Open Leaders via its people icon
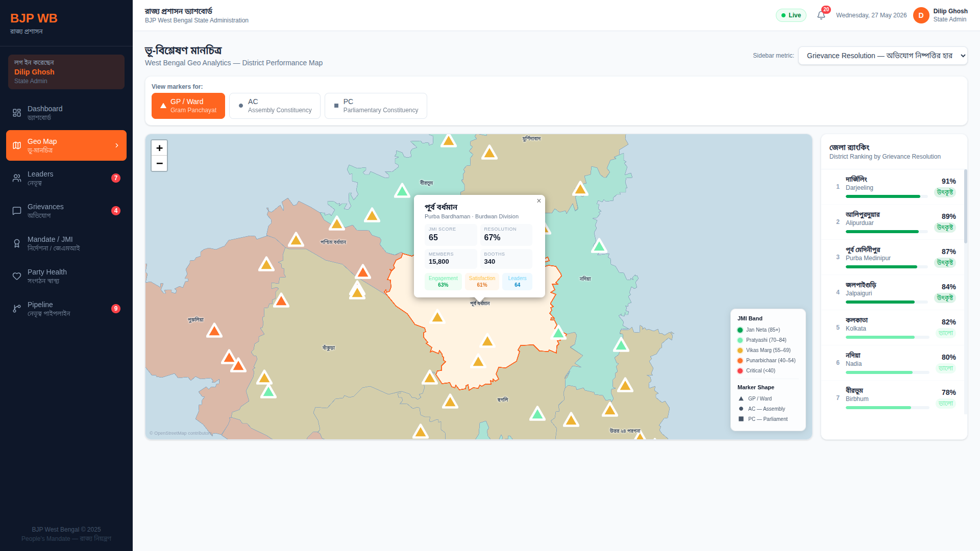980x551 pixels. point(17,178)
